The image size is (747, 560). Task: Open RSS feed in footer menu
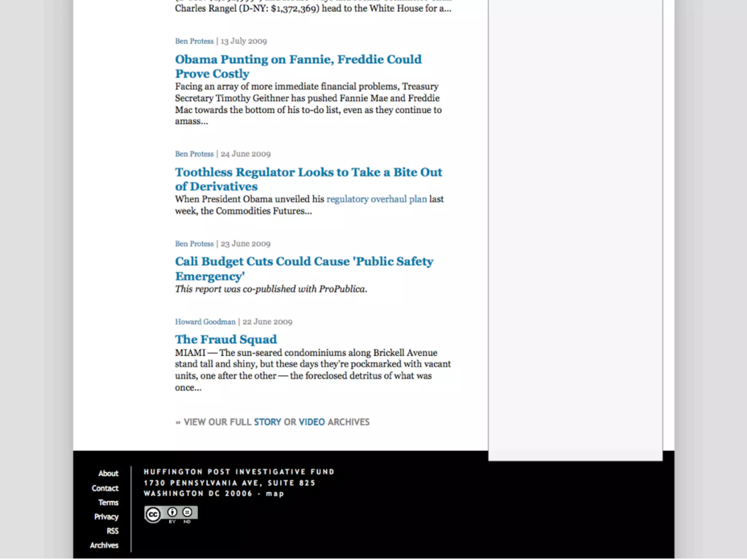point(112,531)
